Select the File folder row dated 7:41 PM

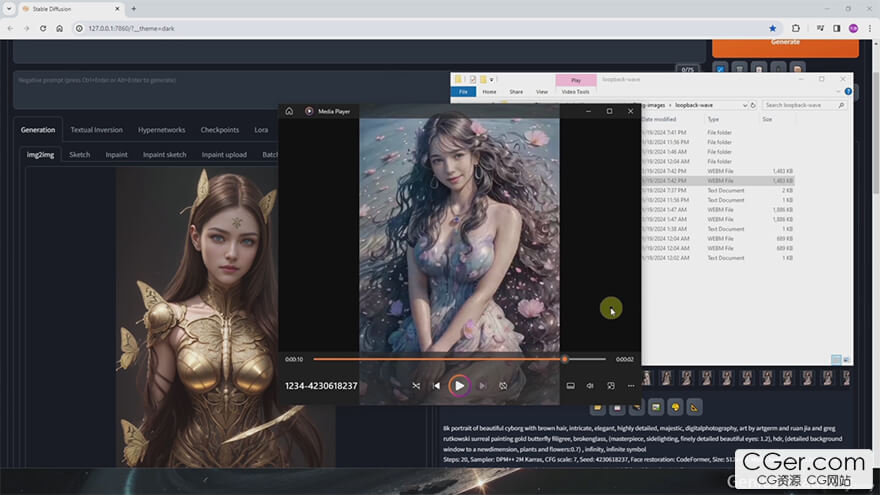coord(718,132)
